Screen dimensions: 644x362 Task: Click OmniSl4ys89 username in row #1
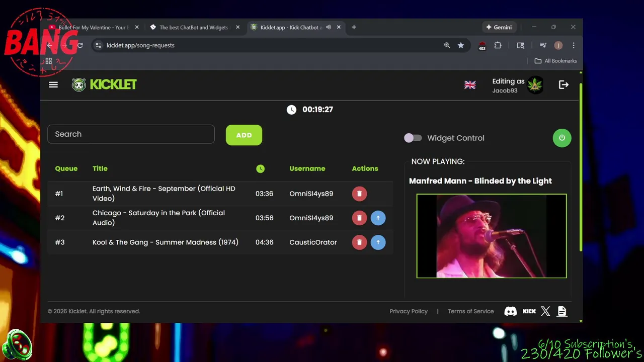pos(311,194)
